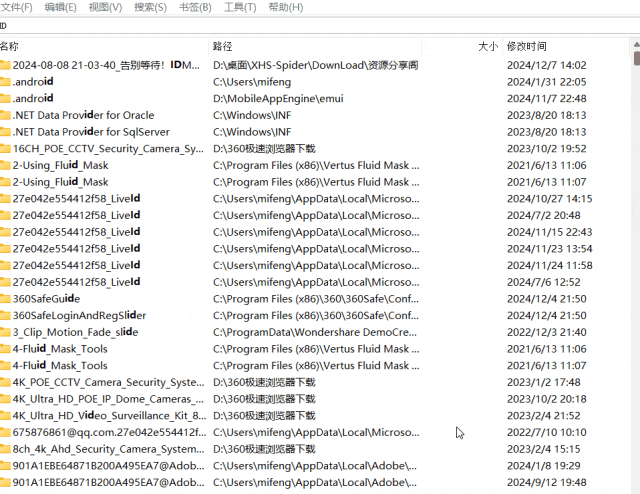640x494 pixels.
Task: Open the 编辑(E) menu
Action: [x=60, y=7]
